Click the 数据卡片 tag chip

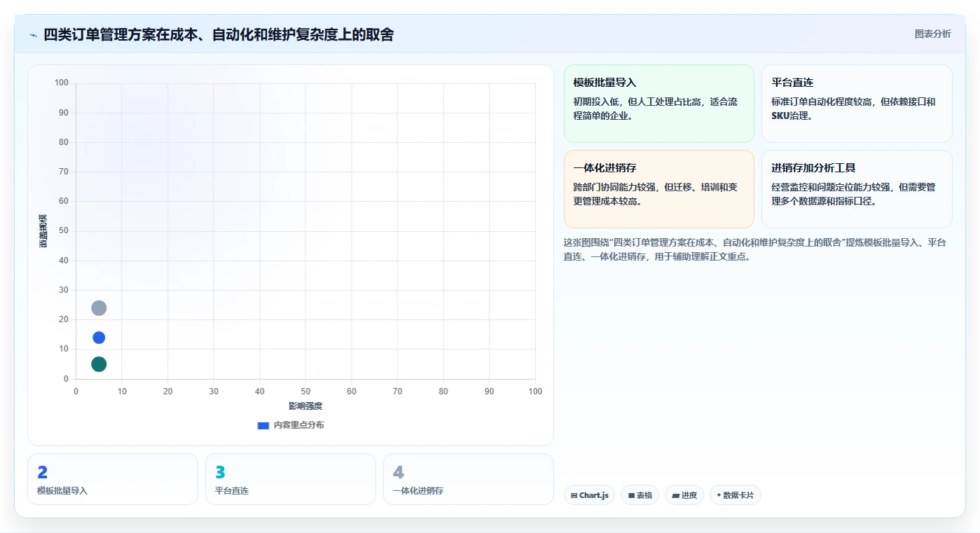[x=735, y=495]
